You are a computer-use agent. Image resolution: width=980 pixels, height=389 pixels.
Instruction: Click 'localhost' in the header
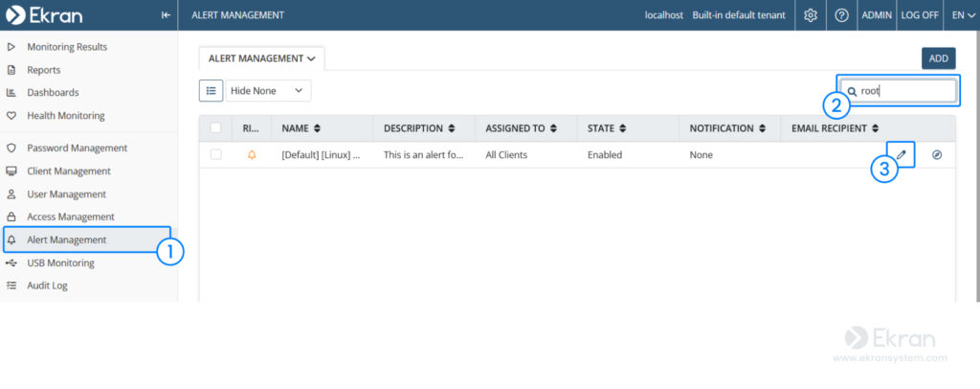point(664,15)
